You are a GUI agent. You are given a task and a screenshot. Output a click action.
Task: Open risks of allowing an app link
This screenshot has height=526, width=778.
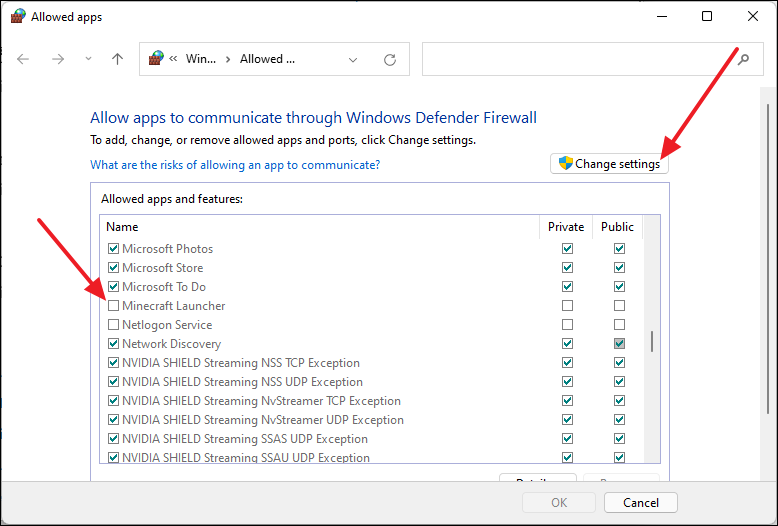235,164
